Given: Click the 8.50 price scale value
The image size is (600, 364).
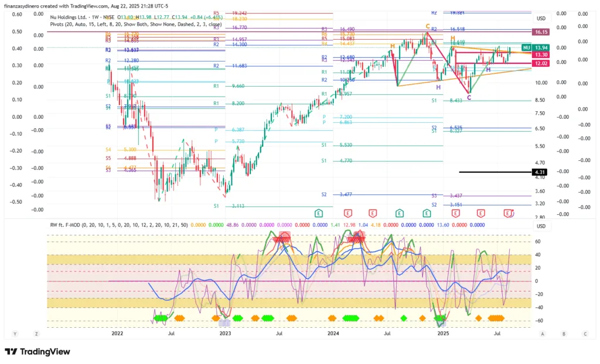Looking at the screenshot, I should pos(540,100).
